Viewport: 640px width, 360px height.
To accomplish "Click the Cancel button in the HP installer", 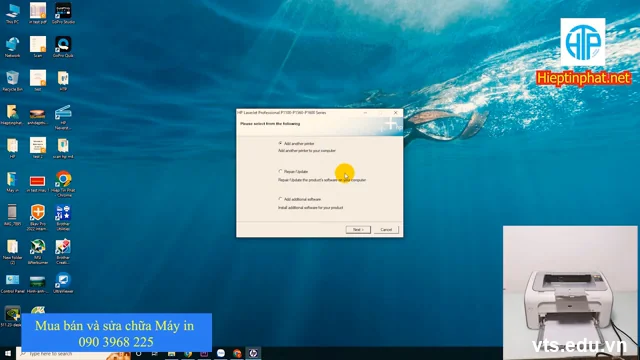I will [386, 230].
